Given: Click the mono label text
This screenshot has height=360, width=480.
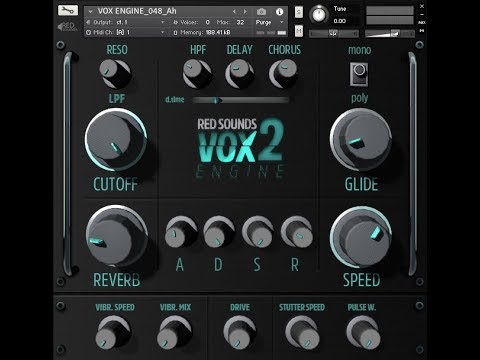Looking at the screenshot, I should click(x=359, y=50).
